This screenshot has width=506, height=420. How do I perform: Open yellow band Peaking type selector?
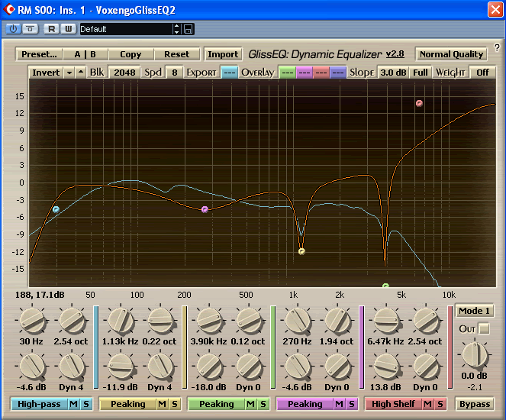(x=127, y=404)
